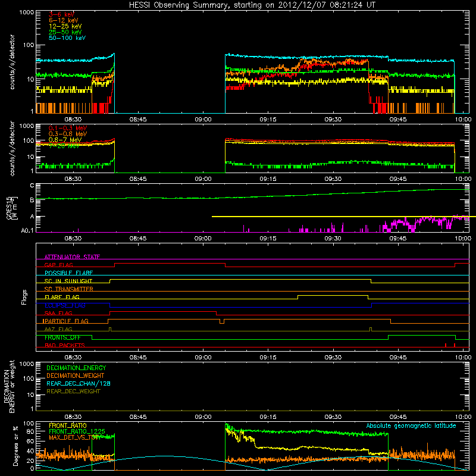Select the red 3-6 keV legend label
This screenshot has height=476, width=476.
tap(62, 14)
